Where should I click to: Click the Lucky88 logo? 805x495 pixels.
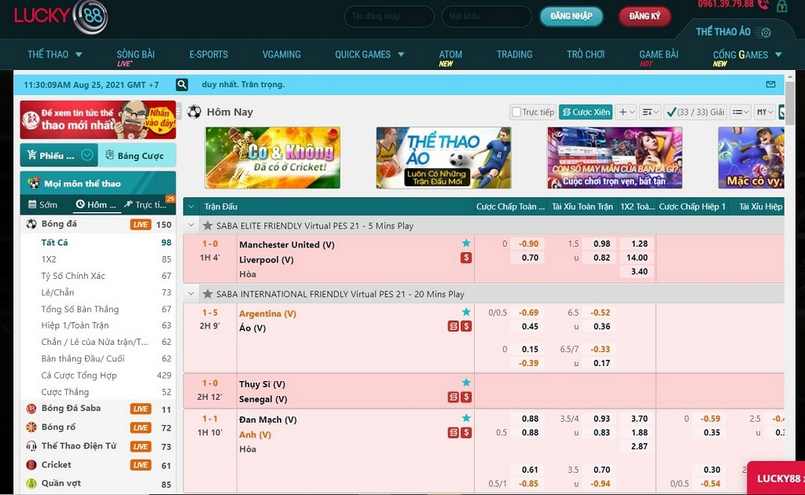click(61, 16)
